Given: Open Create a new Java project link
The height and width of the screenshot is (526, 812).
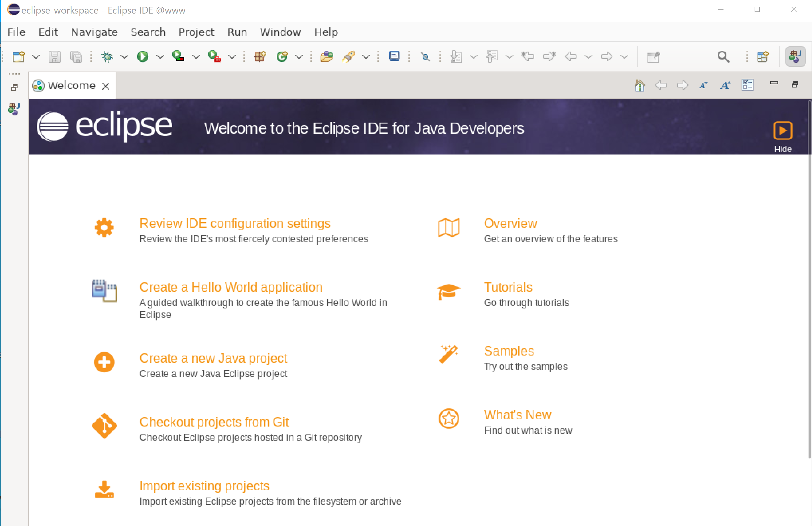Looking at the screenshot, I should pyautogui.click(x=213, y=358).
